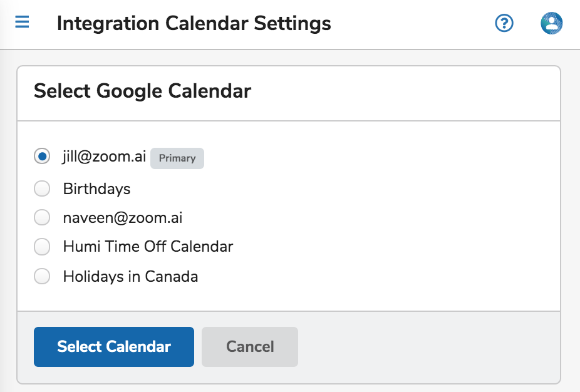Open the user profile avatar
Viewport: 580px width, 392px height.
552,23
